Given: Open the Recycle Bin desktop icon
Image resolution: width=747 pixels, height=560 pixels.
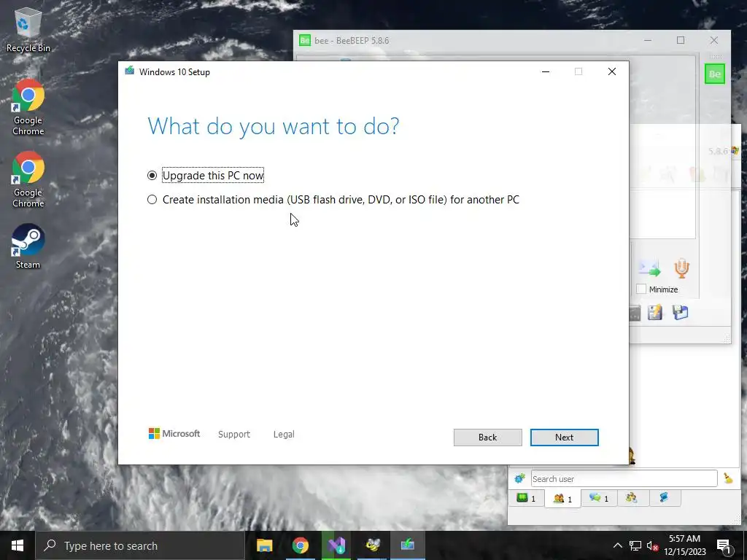Looking at the screenshot, I should click(x=28, y=29).
